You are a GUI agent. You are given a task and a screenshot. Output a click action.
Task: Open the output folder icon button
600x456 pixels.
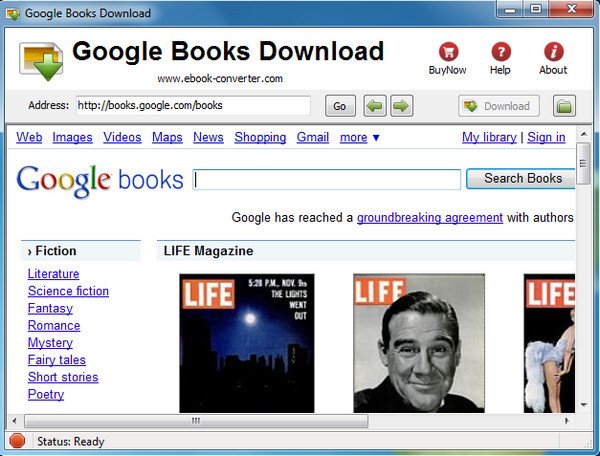coord(564,106)
